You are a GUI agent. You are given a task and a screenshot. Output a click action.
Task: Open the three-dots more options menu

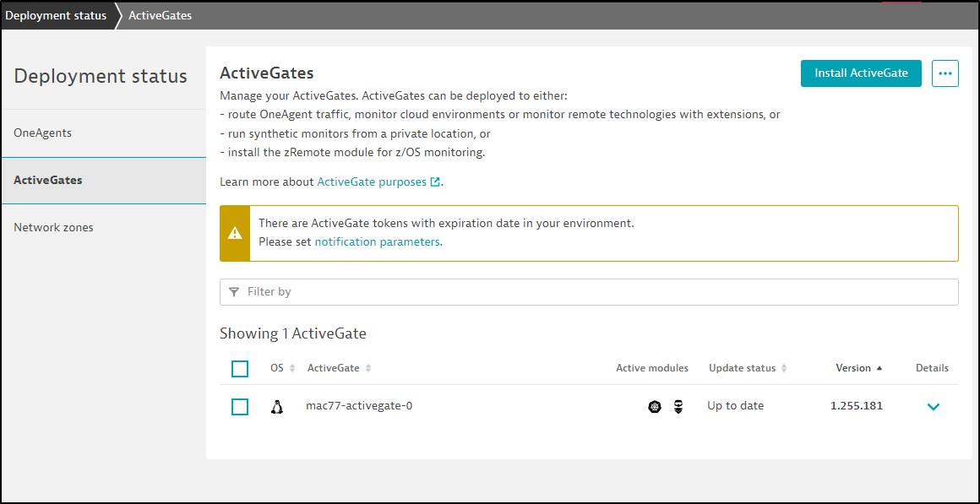pos(945,73)
